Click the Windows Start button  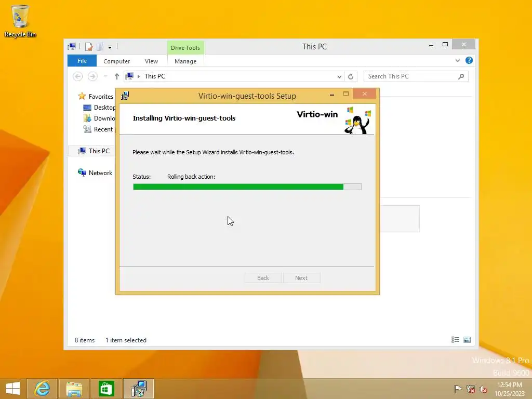[13, 389]
